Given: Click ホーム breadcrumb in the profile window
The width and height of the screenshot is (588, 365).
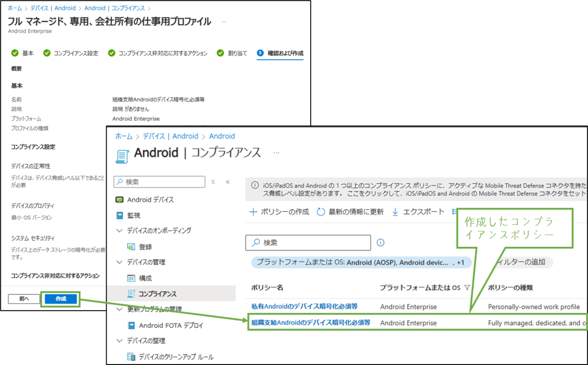Looking at the screenshot, I should (14, 8).
